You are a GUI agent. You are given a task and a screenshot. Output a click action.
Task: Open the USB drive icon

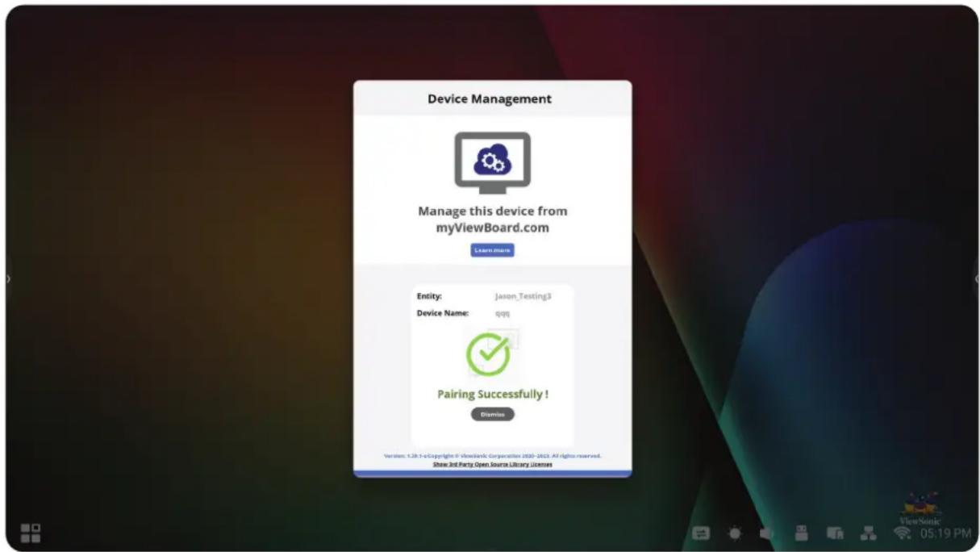[x=801, y=533]
